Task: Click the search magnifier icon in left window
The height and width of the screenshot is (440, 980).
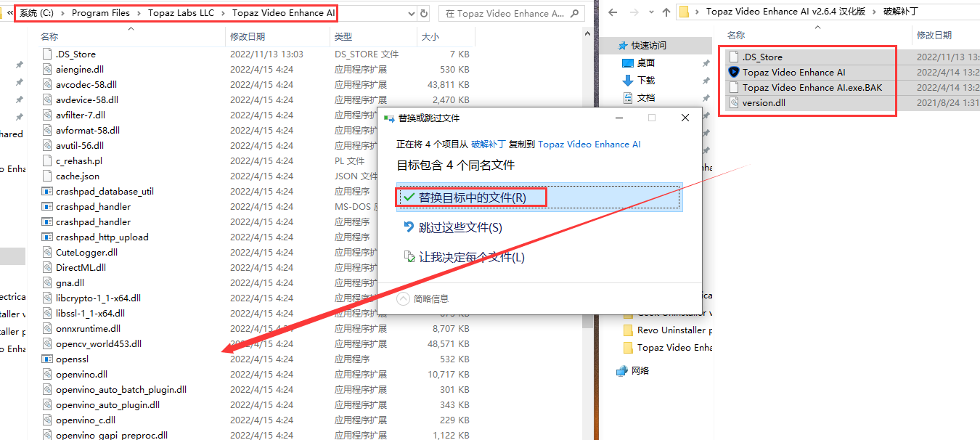Action: [x=573, y=13]
